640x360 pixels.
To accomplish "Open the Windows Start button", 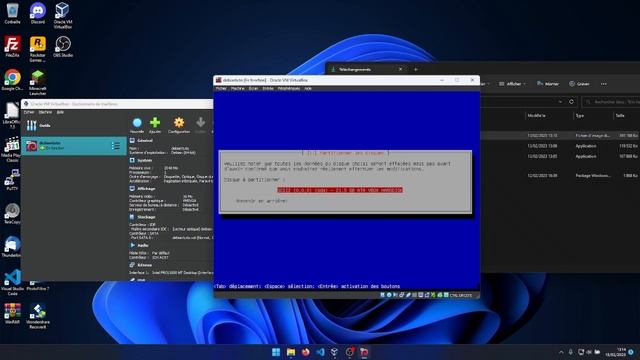I will click(276, 352).
